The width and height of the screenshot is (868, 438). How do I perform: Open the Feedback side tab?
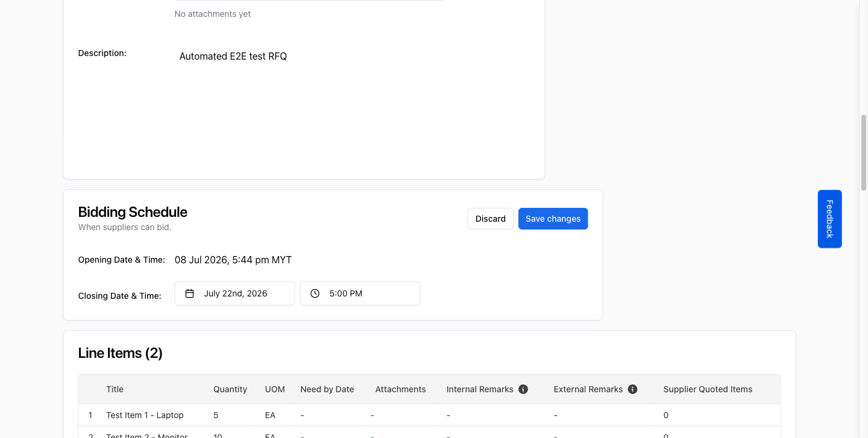tap(829, 219)
